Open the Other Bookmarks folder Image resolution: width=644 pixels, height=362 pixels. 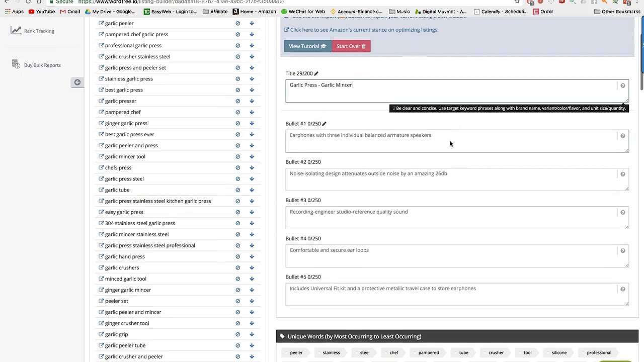click(617, 12)
